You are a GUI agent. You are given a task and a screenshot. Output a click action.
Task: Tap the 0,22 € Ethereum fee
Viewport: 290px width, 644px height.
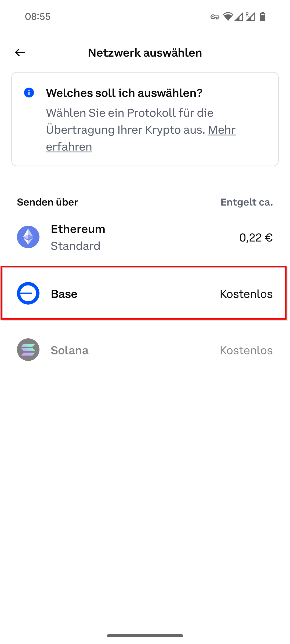click(256, 237)
